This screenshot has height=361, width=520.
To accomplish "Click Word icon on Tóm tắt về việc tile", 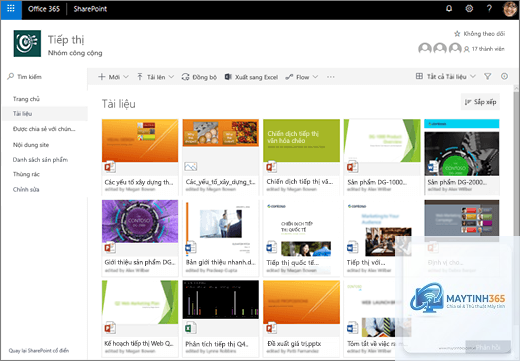I will pos(352,328).
